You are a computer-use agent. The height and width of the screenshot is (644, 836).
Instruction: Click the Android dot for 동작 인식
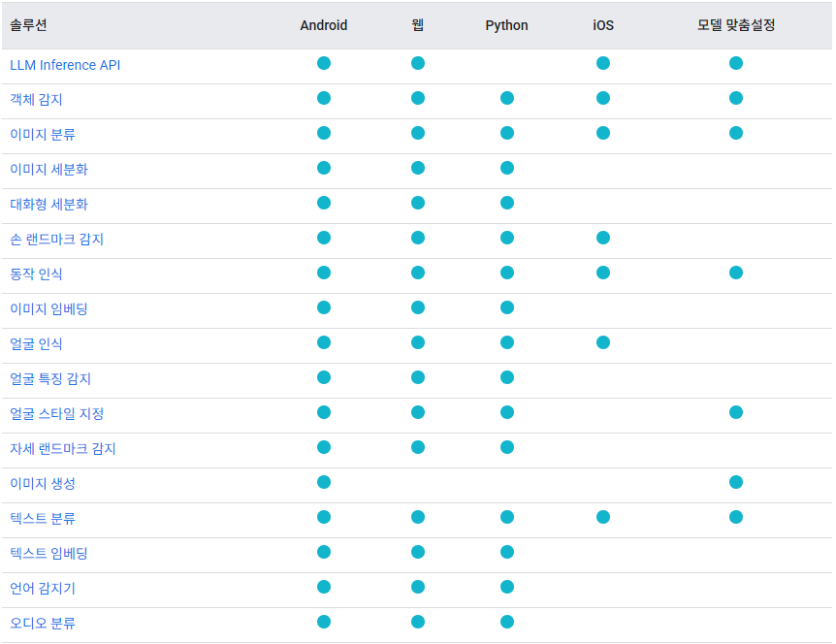coord(324,273)
